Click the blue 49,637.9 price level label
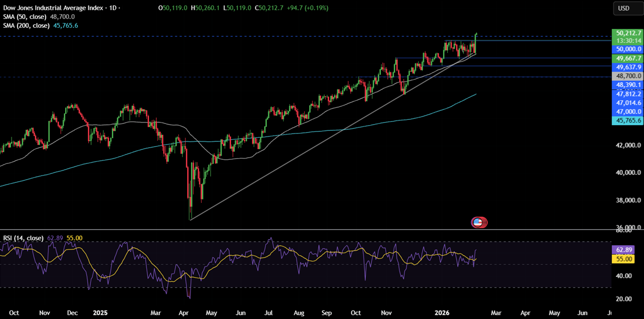Screen dimensions: 644x319 point(628,67)
